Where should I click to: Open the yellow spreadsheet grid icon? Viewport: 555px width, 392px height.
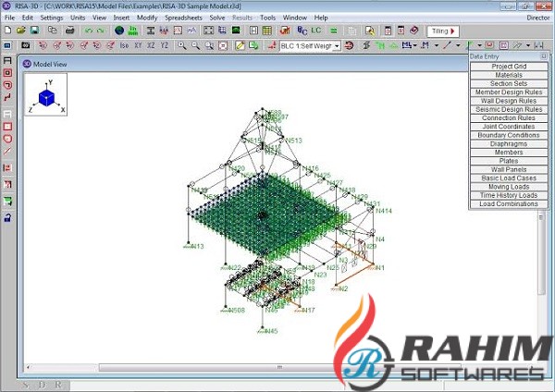(267, 31)
